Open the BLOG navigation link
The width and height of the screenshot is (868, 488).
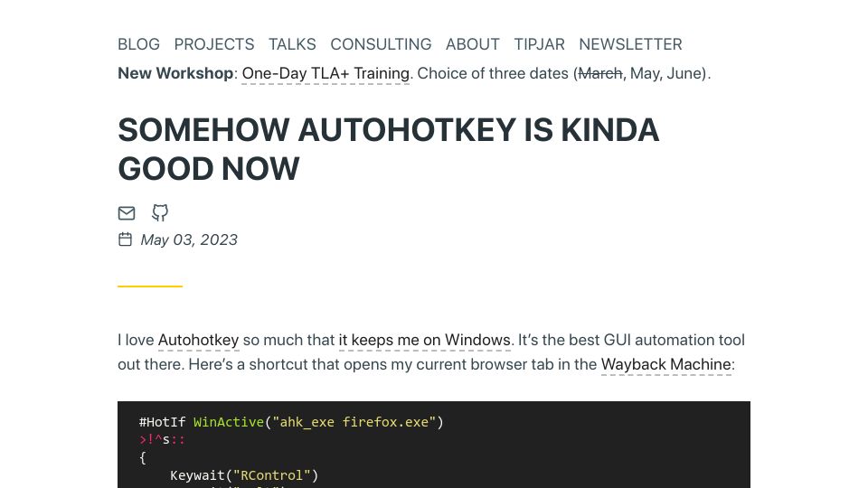tap(138, 44)
